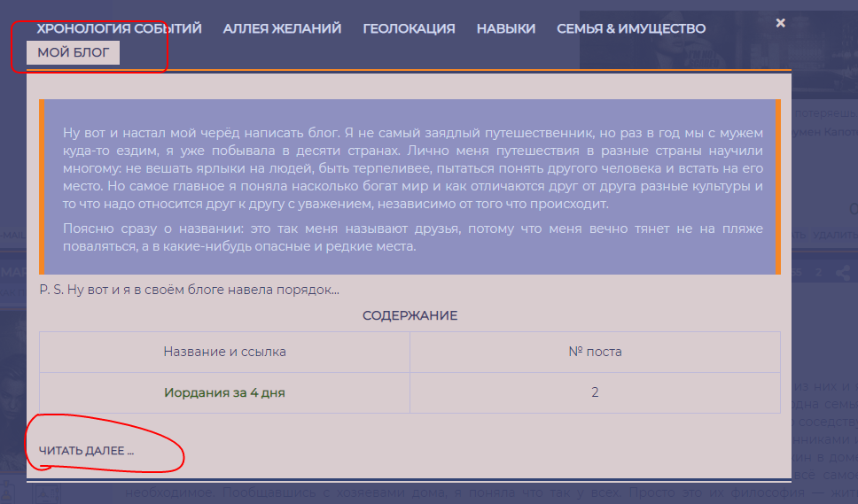Click the Удалить link in background page

[835, 235]
